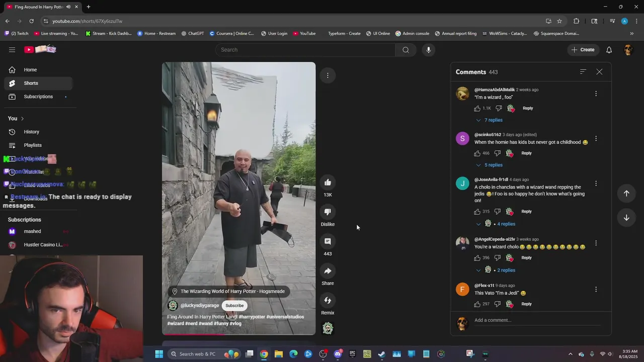The image size is (644, 362).
Task: Expand 7 replies under HamzaAbdAlMalik comment
Action: (490, 120)
